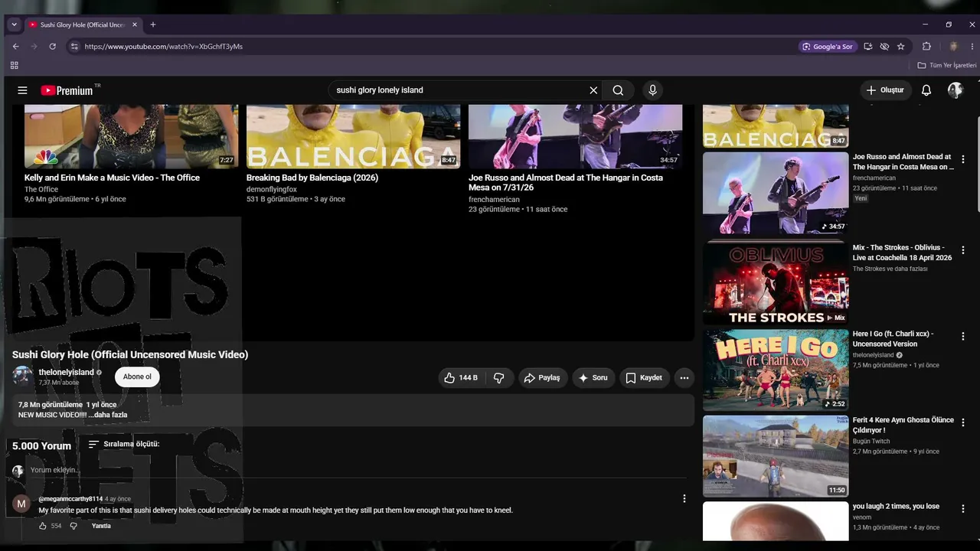
Task: Open the Chrome three-dot menu
Action: pos(973,47)
